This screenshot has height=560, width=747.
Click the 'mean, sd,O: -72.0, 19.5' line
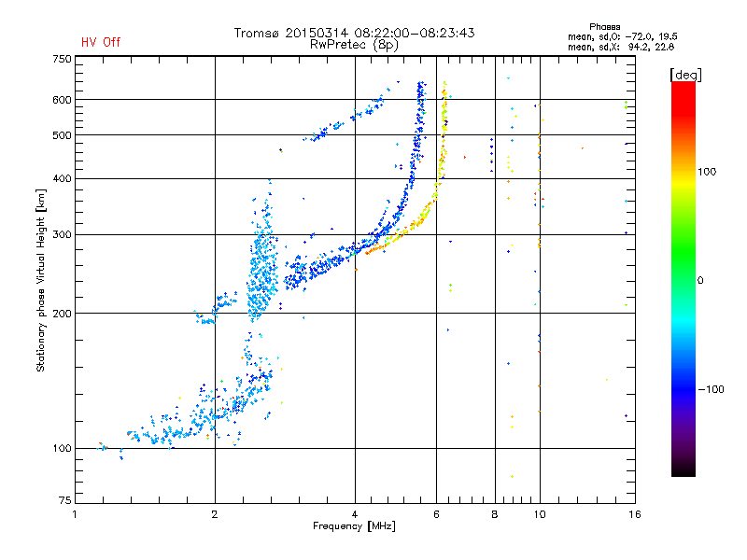[x=622, y=36]
